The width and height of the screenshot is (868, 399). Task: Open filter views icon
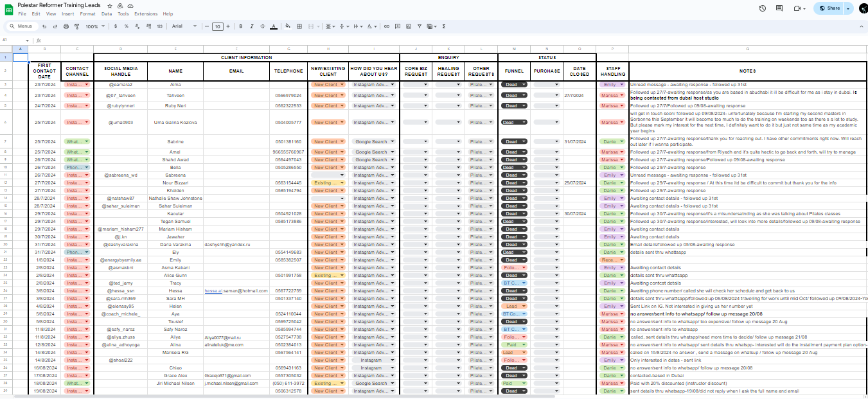[x=432, y=26]
